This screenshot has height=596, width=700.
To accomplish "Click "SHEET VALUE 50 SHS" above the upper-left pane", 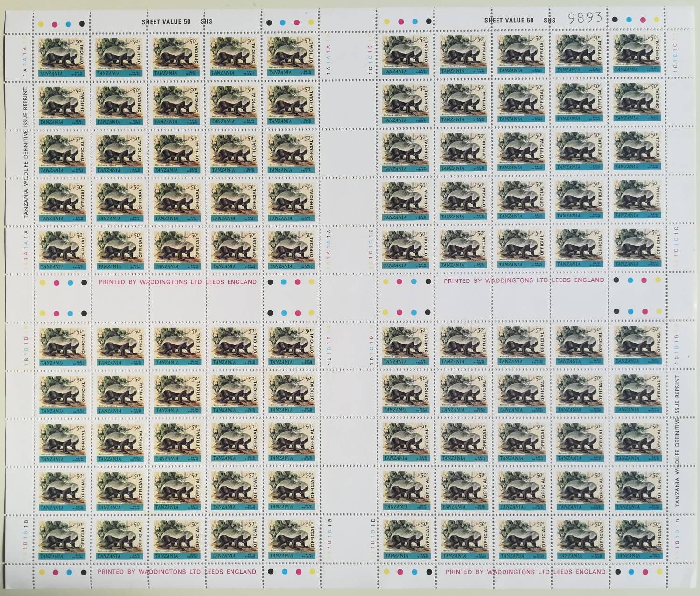I will pyautogui.click(x=177, y=21).
